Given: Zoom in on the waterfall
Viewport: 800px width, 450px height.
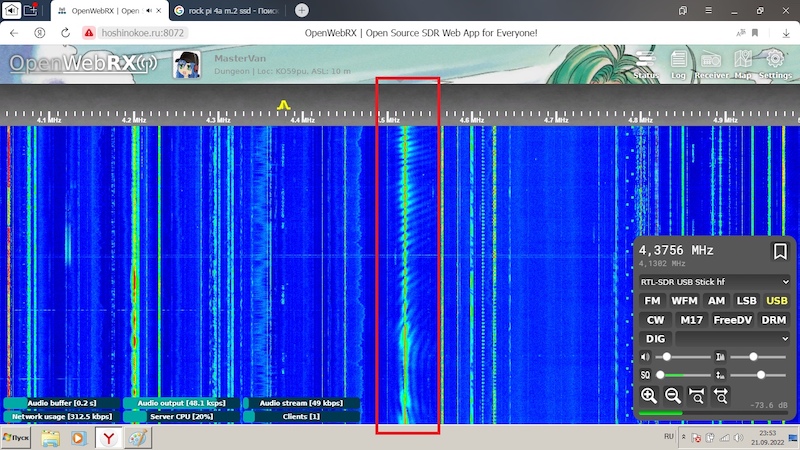Looking at the screenshot, I should click(x=649, y=395).
